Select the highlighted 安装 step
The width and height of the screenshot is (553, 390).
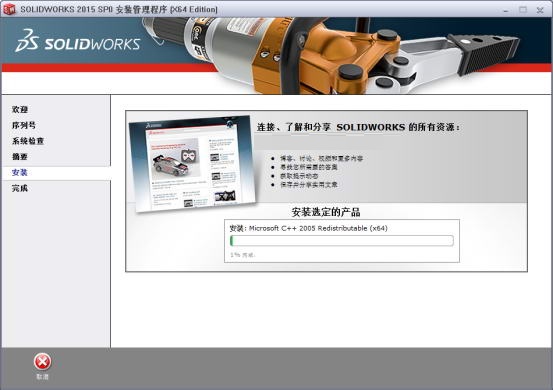(20, 172)
